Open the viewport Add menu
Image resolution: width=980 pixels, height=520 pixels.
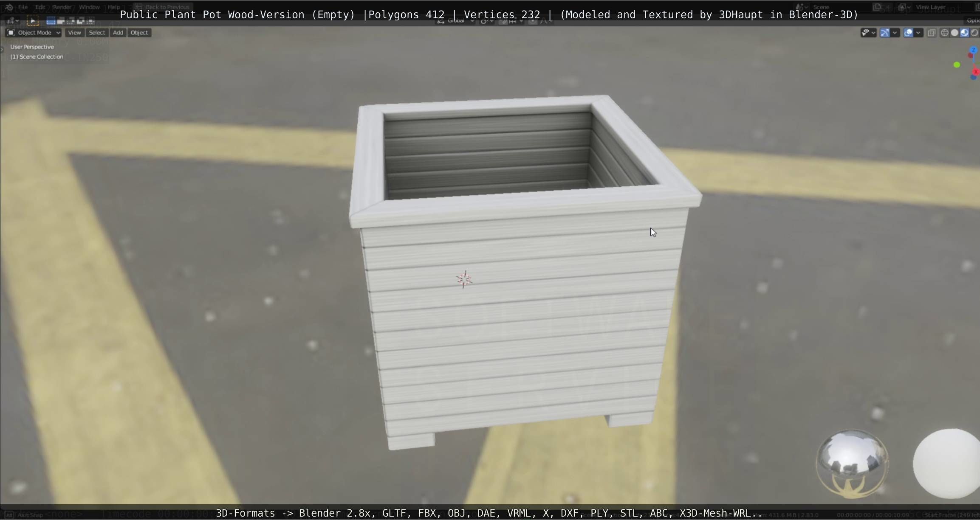point(118,33)
